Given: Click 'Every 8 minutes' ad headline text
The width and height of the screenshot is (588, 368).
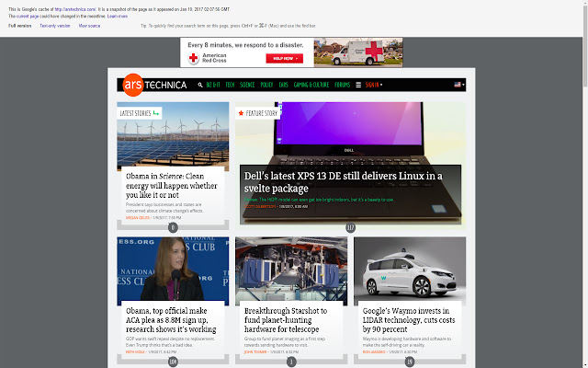Looking at the screenshot, I should tap(245, 45).
